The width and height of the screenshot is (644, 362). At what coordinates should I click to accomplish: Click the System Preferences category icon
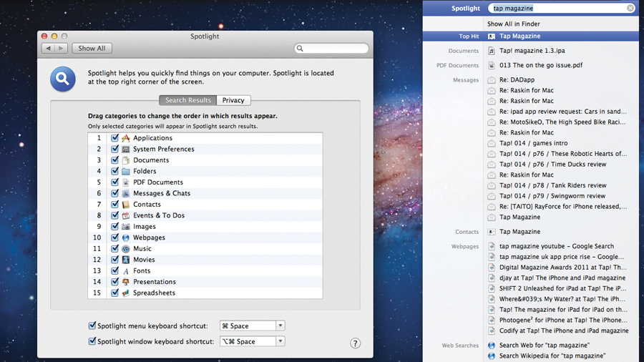(126, 150)
